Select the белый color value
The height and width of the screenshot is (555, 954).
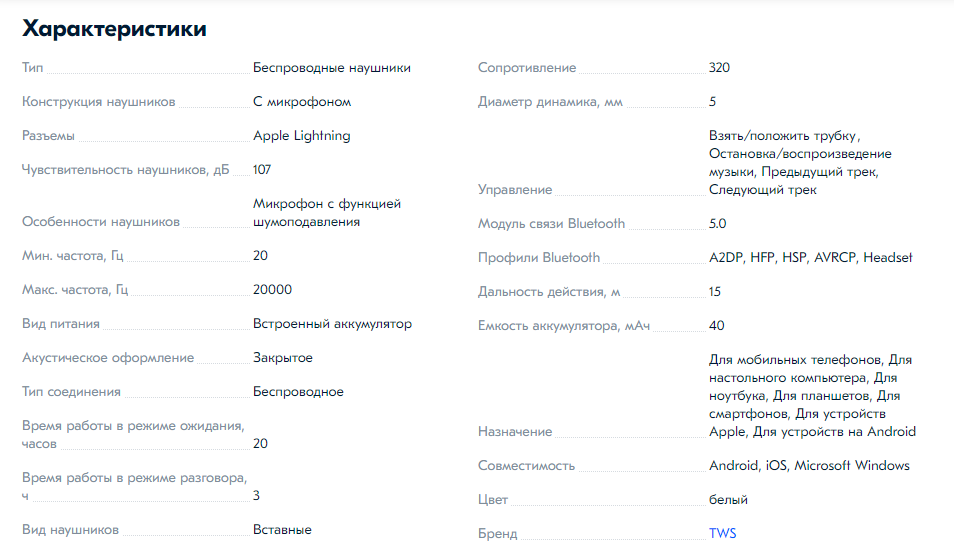pyautogui.click(x=728, y=500)
